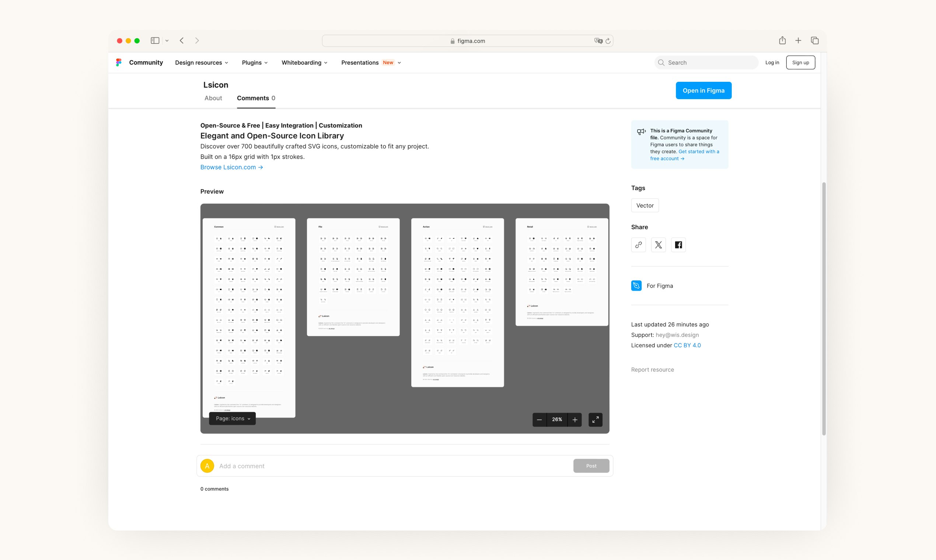
Task: Click the Retail icons frame thumbnail
Action: [x=562, y=272]
